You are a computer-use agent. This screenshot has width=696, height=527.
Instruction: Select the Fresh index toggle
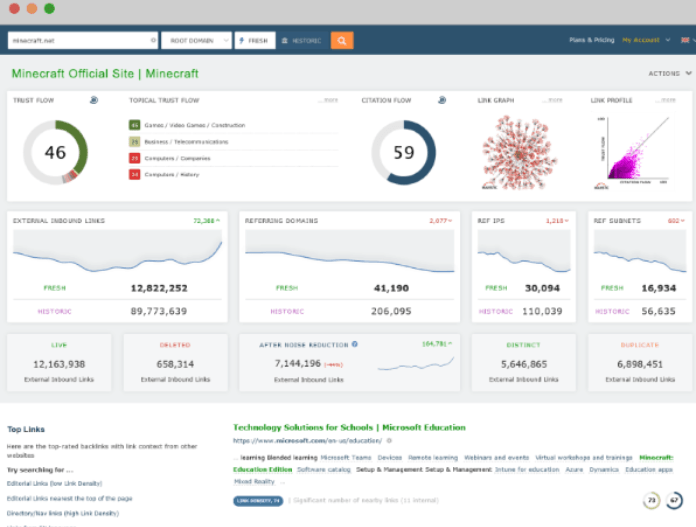coord(255,40)
